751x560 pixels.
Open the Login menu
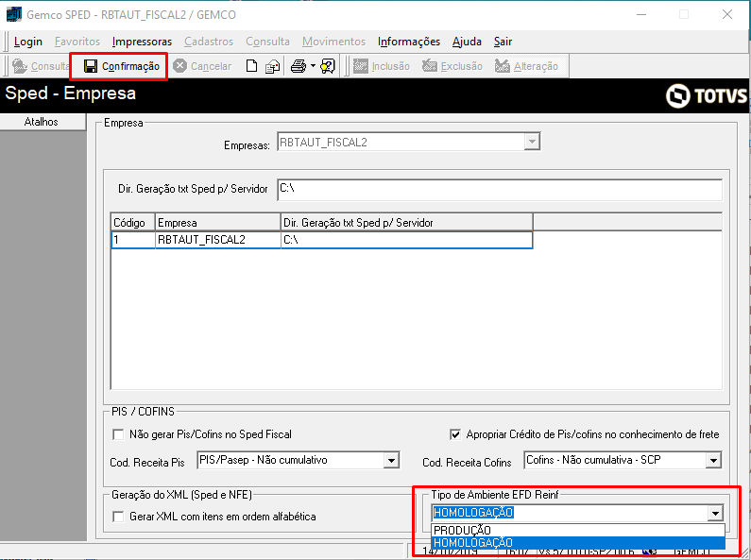tap(28, 42)
